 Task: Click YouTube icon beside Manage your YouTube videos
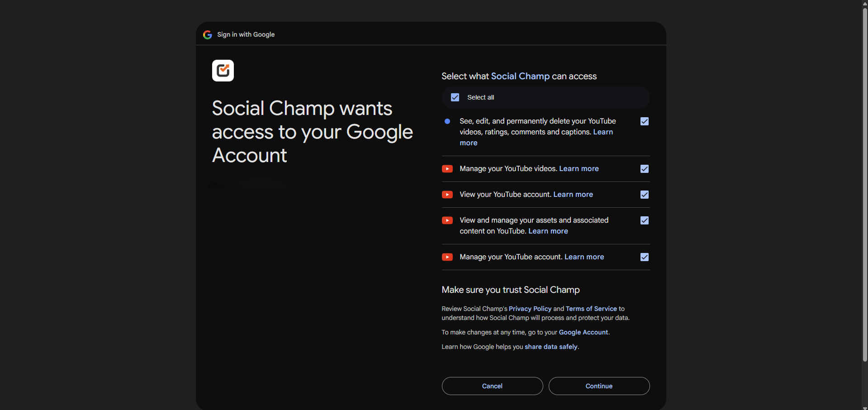[447, 169]
